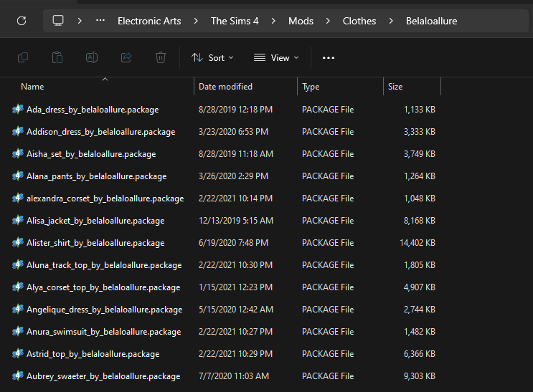Click file name Anura_swimsuit_by_belaloallure.package
This screenshot has width=533, height=392.
[x=104, y=332]
